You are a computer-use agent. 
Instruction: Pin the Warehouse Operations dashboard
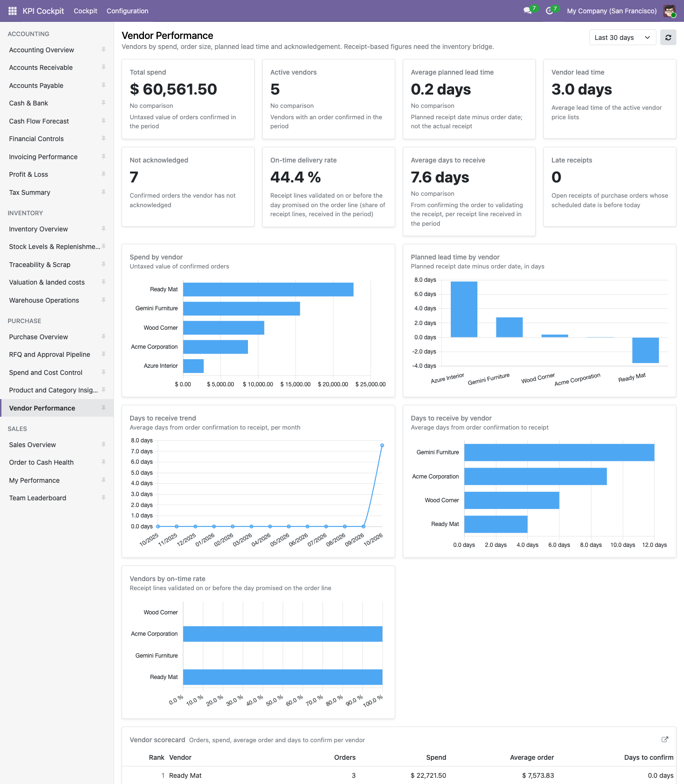click(104, 300)
